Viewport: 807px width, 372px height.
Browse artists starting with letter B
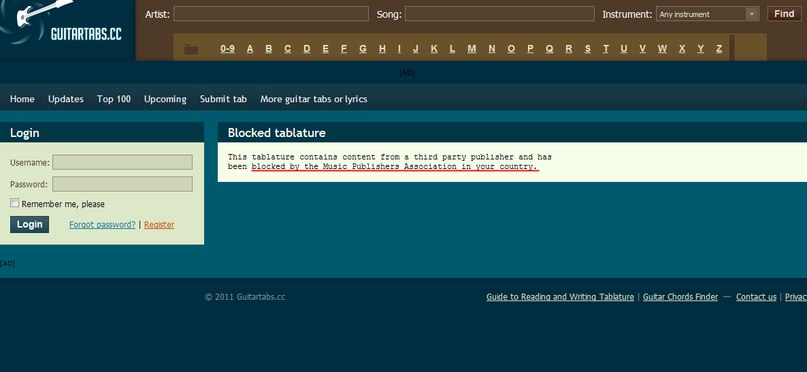pyautogui.click(x=269, y=49)
